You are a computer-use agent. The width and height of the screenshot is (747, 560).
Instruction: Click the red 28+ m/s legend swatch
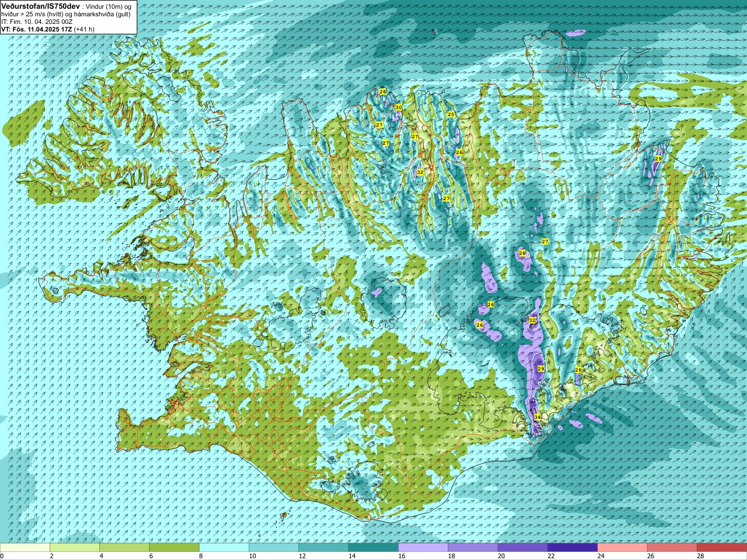[x=722, y=548]
